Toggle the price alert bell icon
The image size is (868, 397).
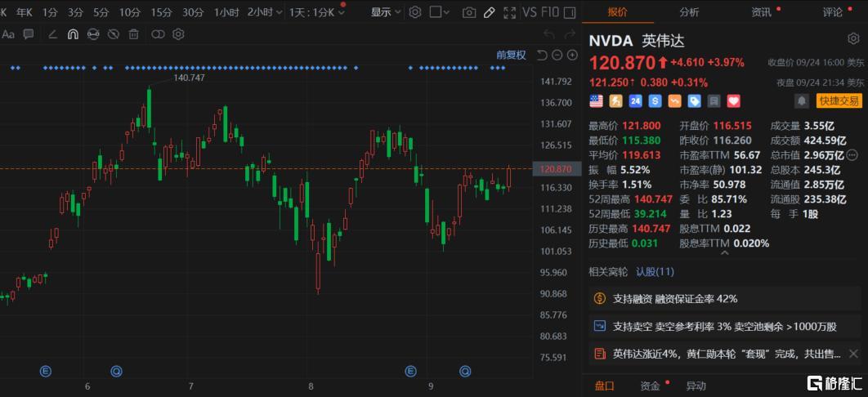[x=800, y=100]
